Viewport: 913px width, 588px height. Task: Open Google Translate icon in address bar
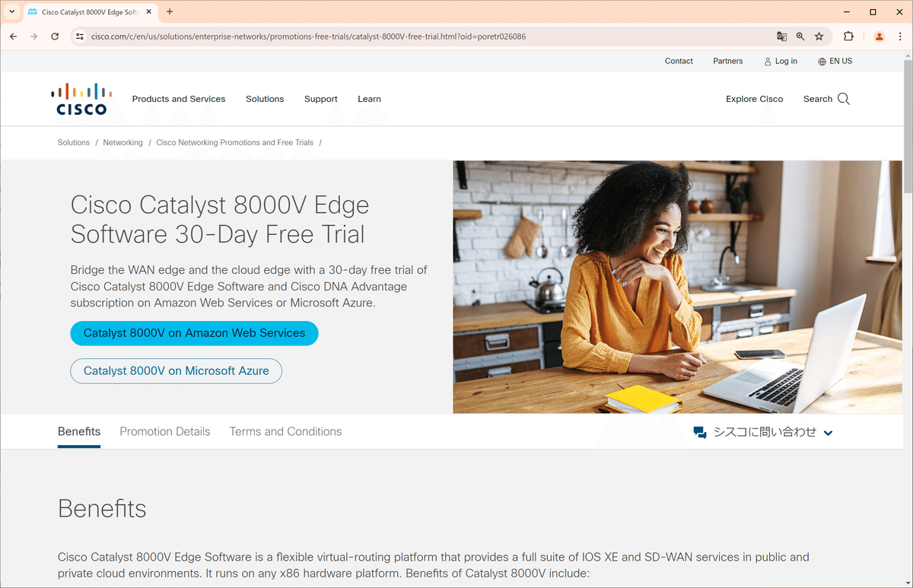pyautogui.click(x=781, y=36)
